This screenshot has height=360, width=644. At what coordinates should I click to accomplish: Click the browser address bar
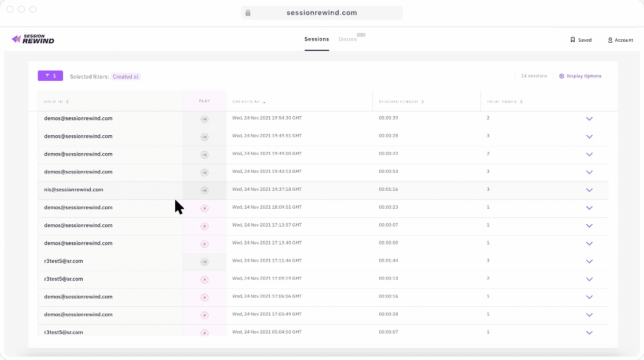click(321, 13)
